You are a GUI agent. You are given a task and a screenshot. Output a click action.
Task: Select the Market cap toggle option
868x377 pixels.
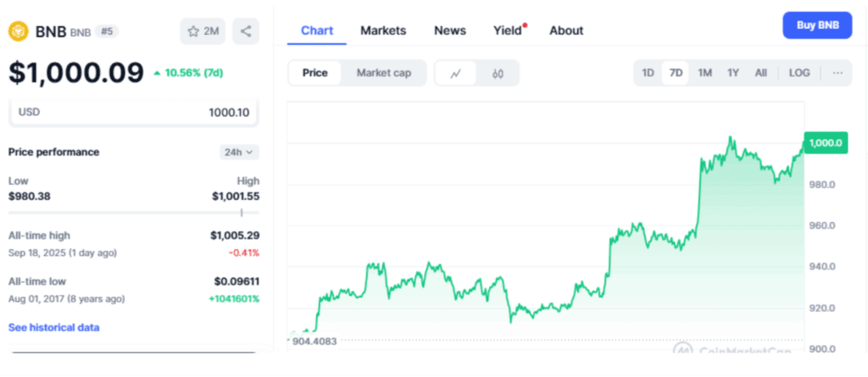click(x=384, y=73)
